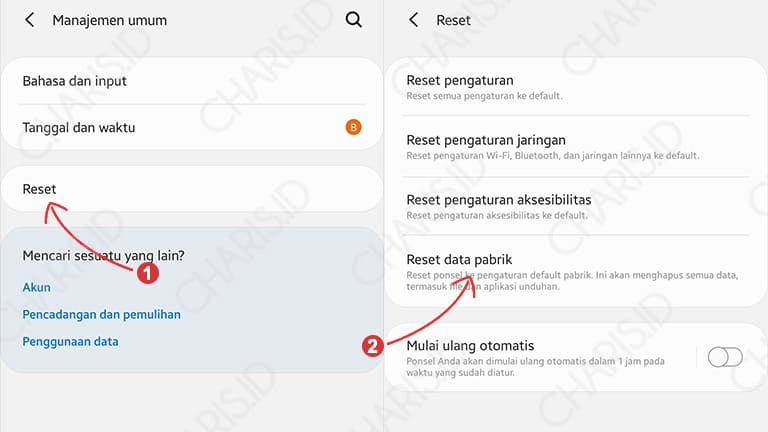
Task: Click the 'Ponsel Anda akan dimulai ulang' description
Action: pyautogui.click(x=535, y=367)
